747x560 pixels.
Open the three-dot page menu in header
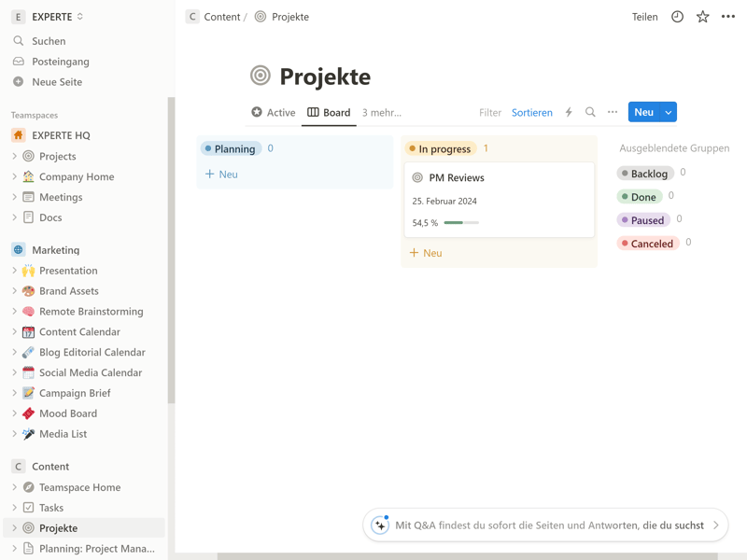click(728, 17)
